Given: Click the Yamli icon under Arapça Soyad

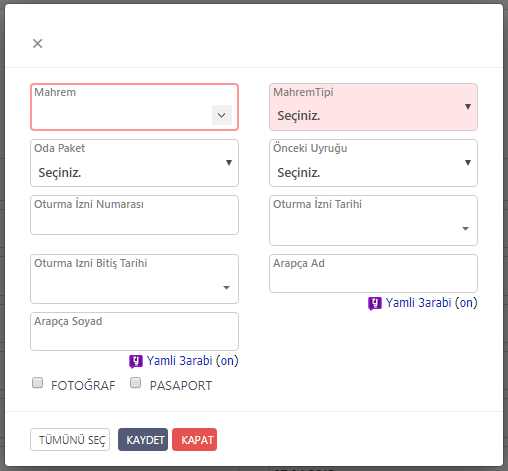Looking at the screenshot, I should pyautogui.click(x=136, y=361).
